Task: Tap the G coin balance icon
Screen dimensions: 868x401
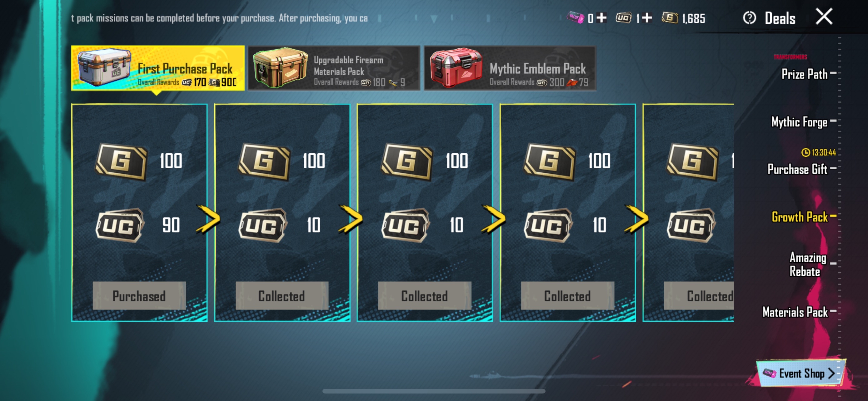Action: click(670, 18)
